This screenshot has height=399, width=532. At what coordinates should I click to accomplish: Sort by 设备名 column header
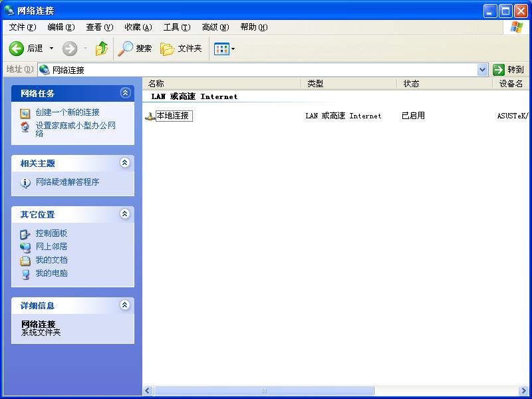pos(511,84)
